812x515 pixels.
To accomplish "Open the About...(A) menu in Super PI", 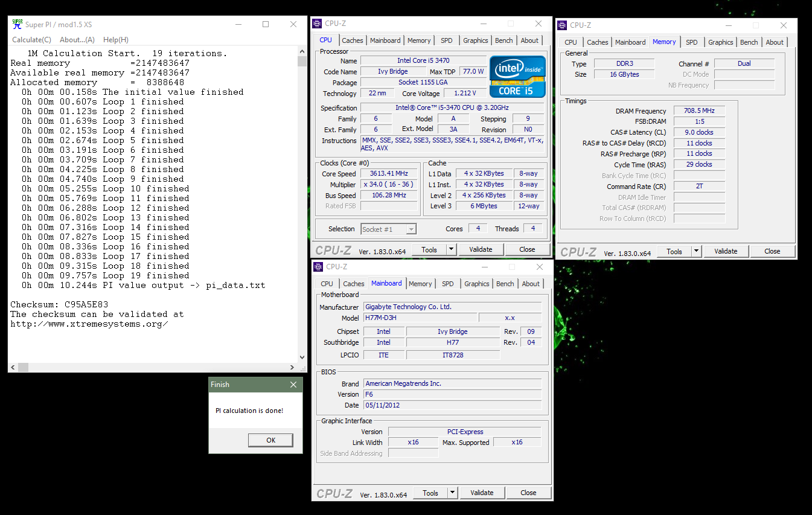I will [77, 40].
